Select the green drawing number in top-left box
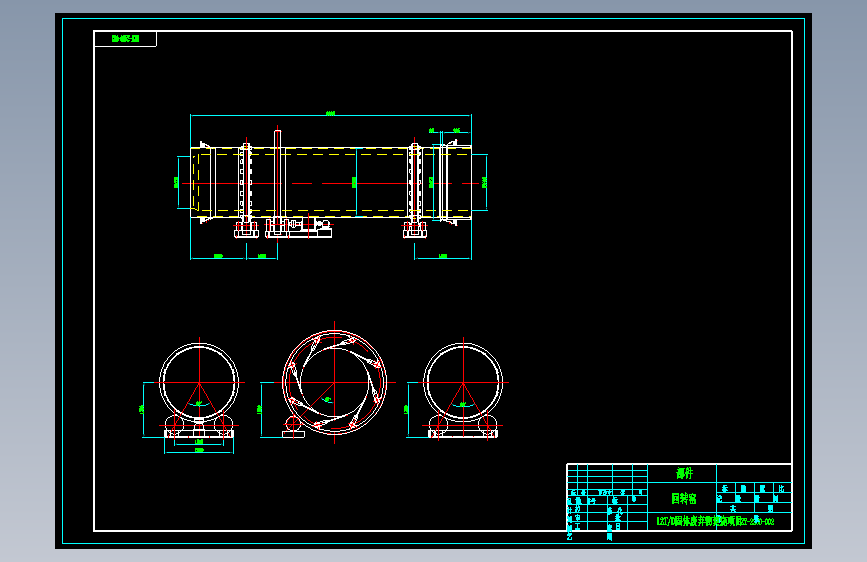This screenshot has width=867, height=562. tap(126, 39)
